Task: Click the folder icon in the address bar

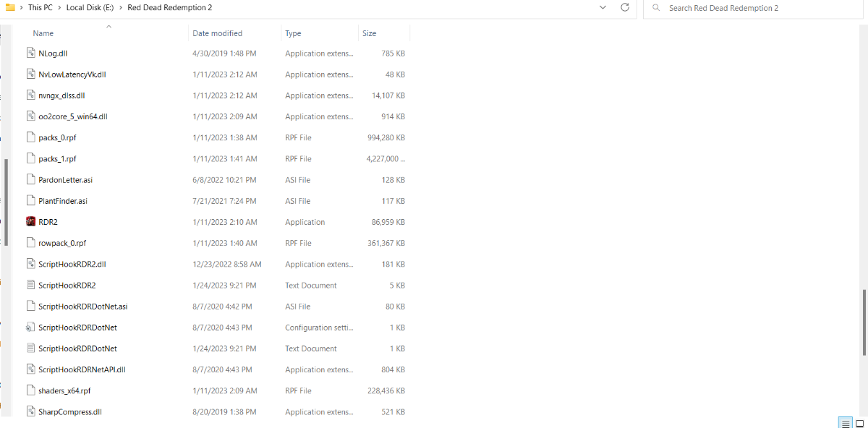Action: pos(10,7)
